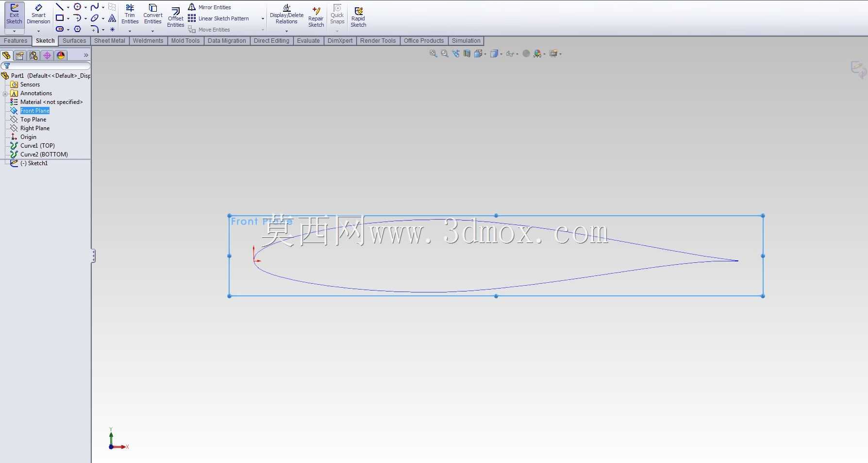Select Front Plane in feature tree
868x463 pixels.
[x=35, y=111]
